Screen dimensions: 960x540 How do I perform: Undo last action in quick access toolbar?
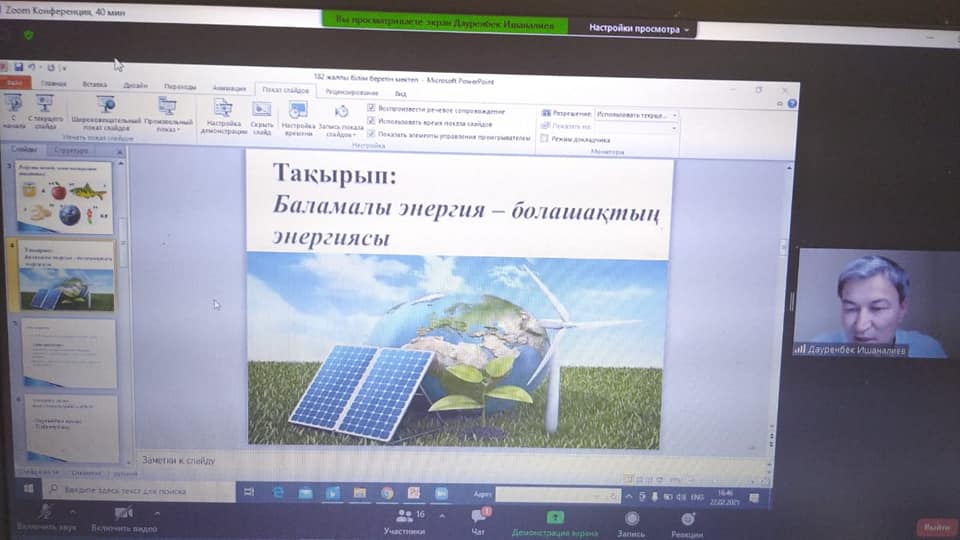pos(32,67)
